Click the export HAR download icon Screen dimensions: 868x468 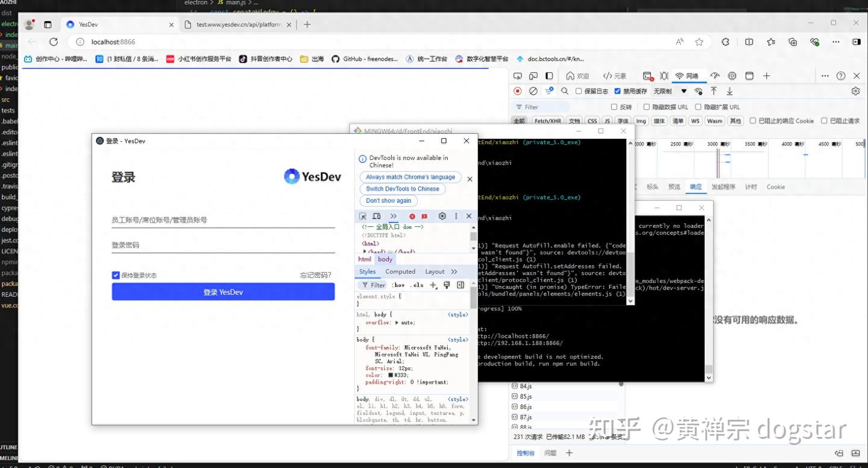729,91
